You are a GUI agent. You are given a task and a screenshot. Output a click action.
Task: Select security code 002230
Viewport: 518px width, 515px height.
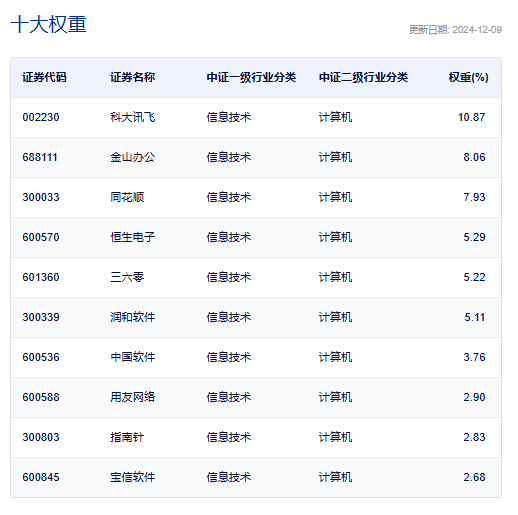(x=41, y=117)
